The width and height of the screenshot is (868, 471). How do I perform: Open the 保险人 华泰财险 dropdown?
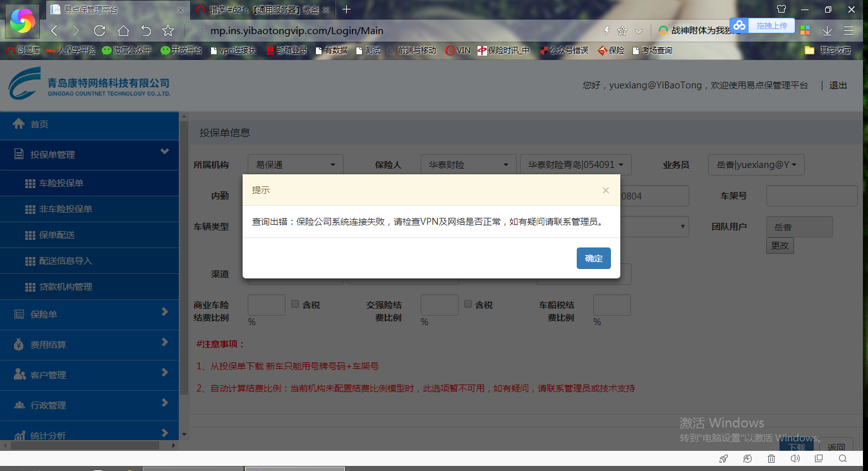[x=467, y=165]
